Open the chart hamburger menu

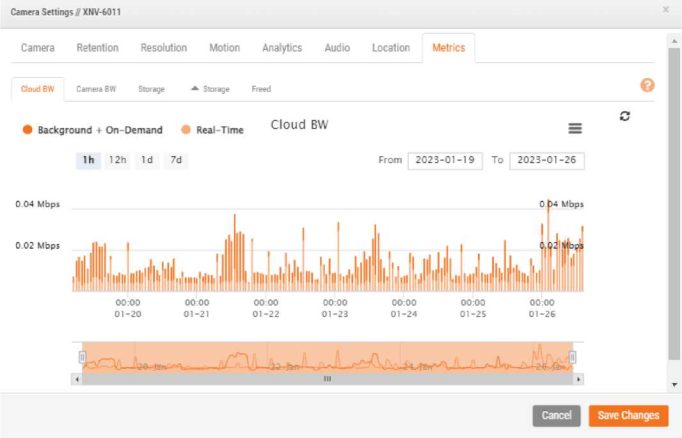575,128
